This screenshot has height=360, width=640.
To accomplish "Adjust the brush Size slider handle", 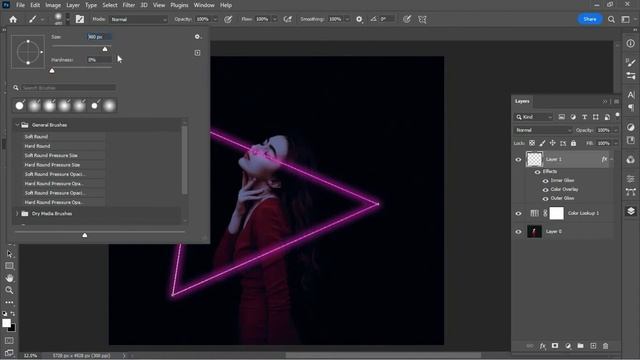I will (x=105, y=49).
